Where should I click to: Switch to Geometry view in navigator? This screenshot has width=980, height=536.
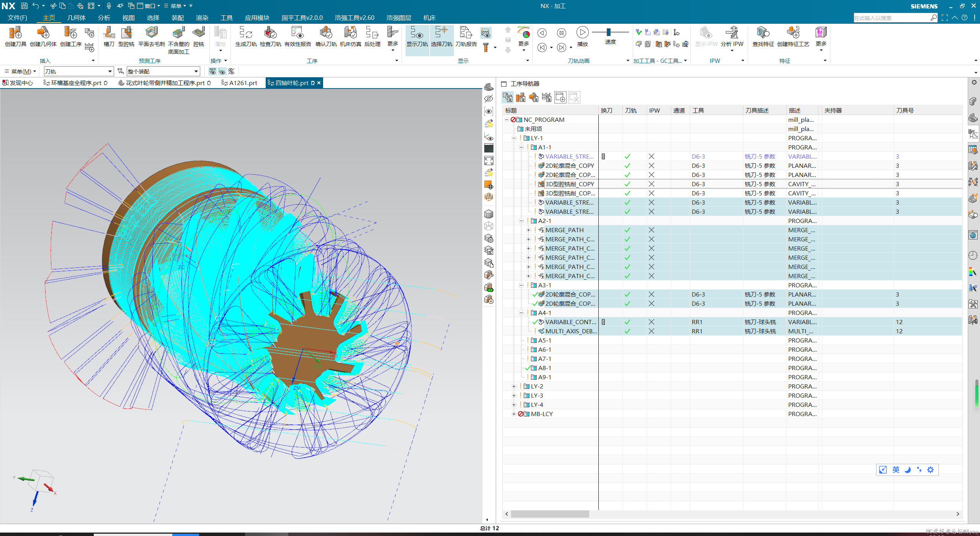[534, 98]
